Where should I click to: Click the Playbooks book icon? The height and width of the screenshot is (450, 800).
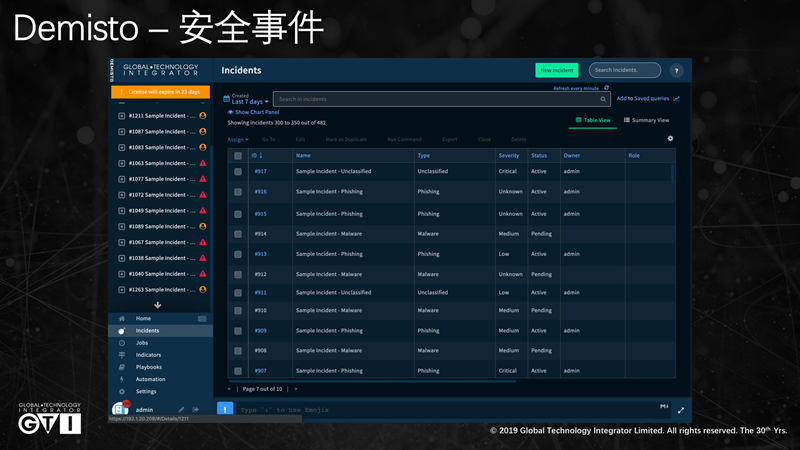click(x=122, y=367)
